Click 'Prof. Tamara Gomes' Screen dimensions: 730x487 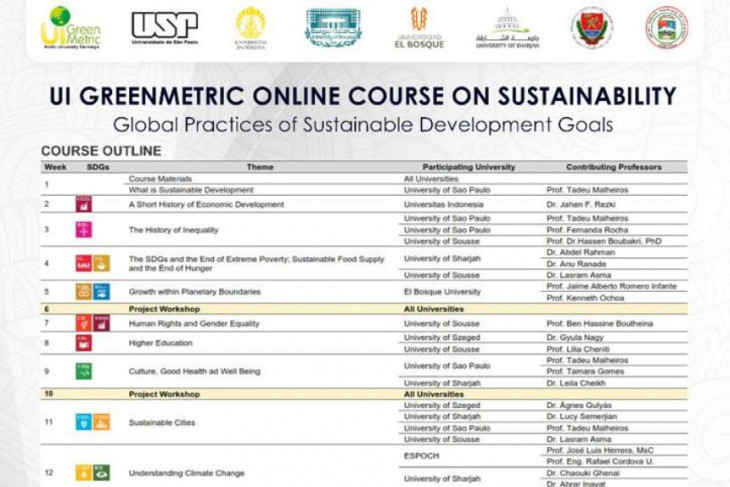pos(585,372)
